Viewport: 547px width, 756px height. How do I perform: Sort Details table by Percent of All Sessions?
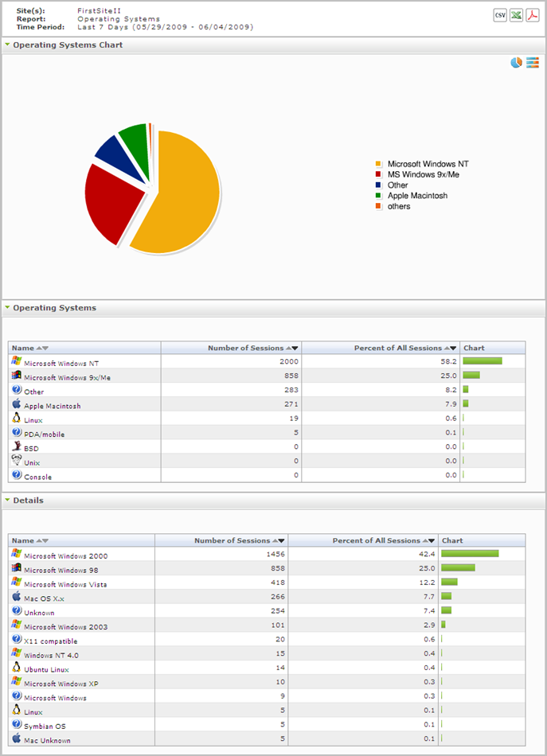coord(428,541)
